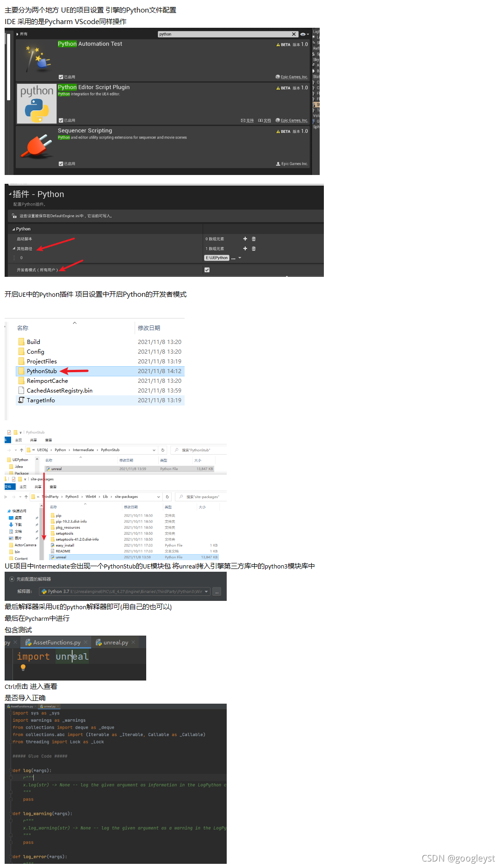Open the 文档 documentation link
This screenshot has width=502, height=868.
(x=265, y=120)
